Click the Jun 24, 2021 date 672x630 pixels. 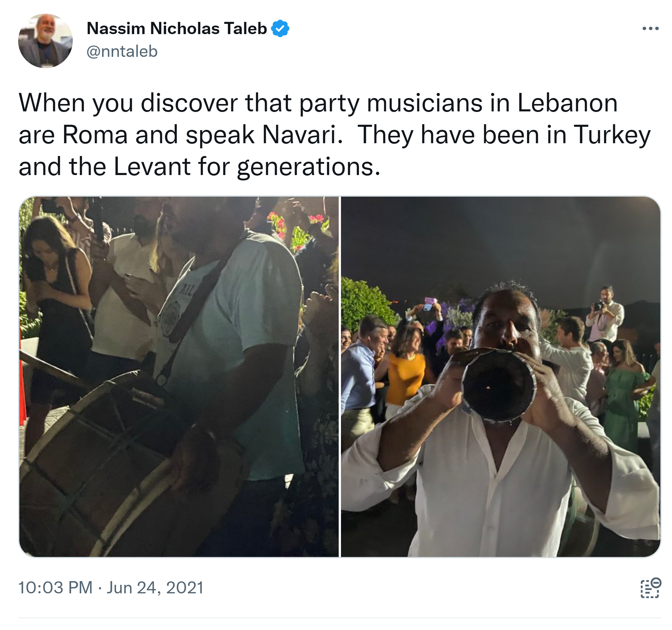(155, 588)
